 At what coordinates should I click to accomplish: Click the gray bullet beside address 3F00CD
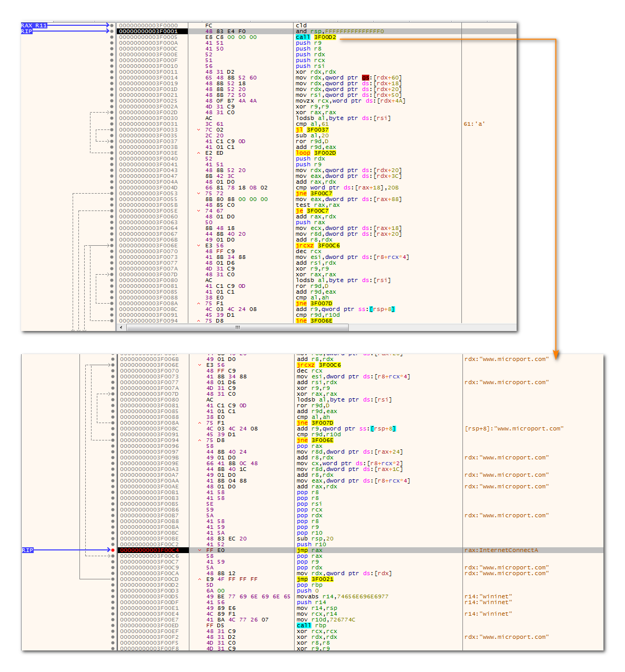(x=113, y=579)
